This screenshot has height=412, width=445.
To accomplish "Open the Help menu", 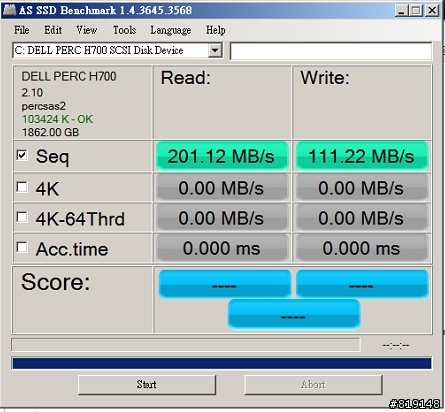I will 216,30.
